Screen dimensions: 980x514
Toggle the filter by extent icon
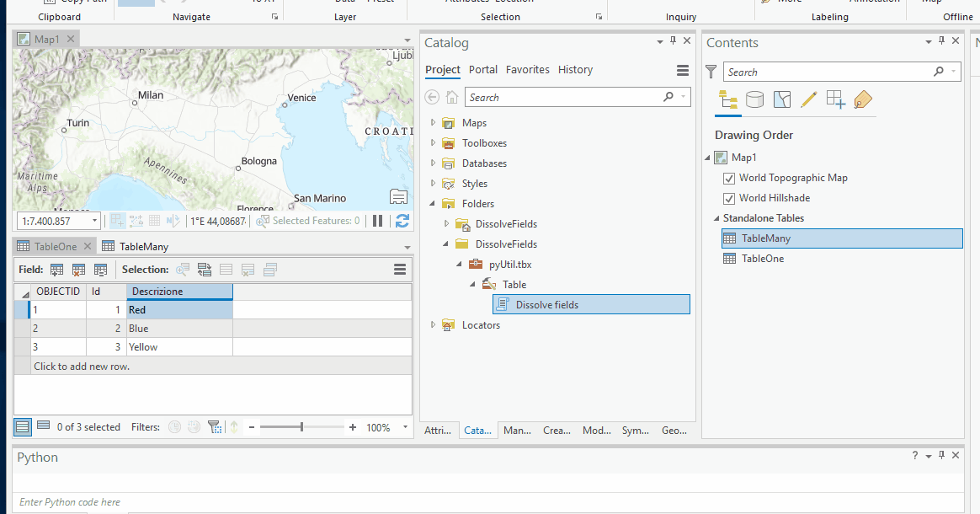tap(215, 427)
